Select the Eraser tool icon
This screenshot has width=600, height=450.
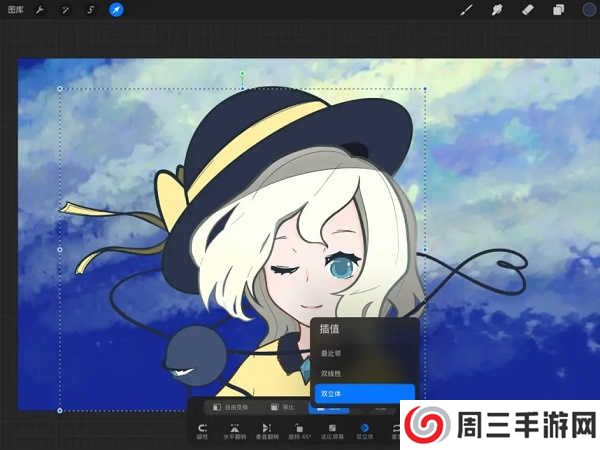pyautogui.click(x=528, y=10)
